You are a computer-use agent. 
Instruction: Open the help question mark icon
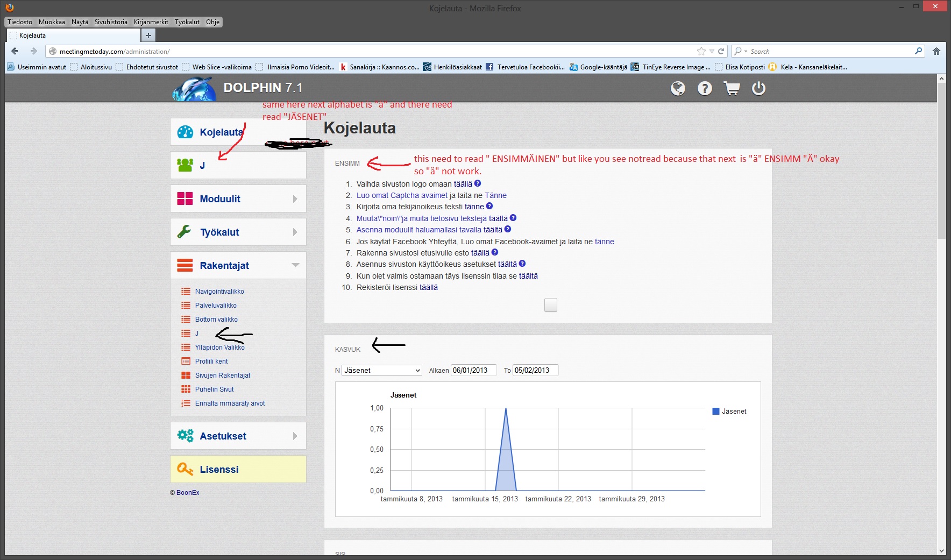[x=705, y=88]
